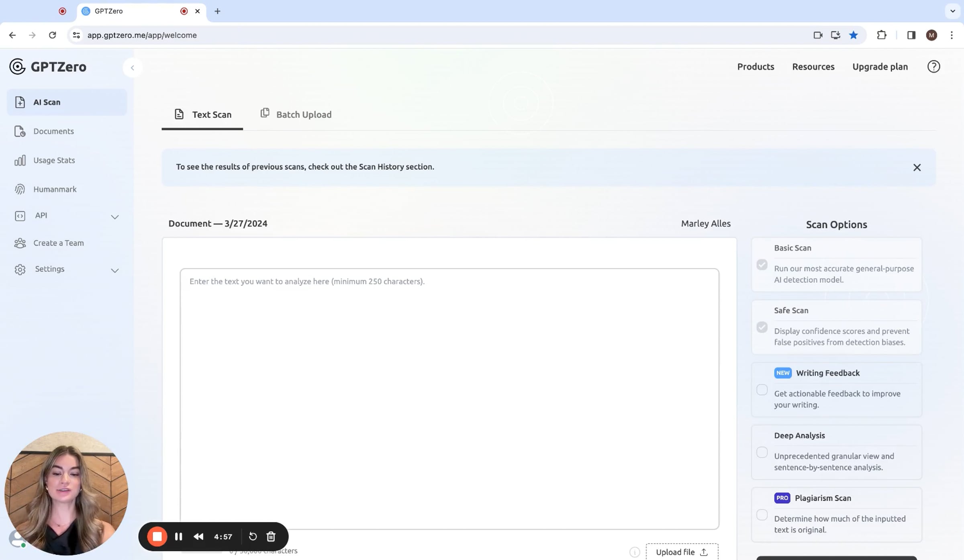Screen dimensions: 964x560
Task: Enable the Writing Feedback checkbox
Action: click(x=762, y=390)
